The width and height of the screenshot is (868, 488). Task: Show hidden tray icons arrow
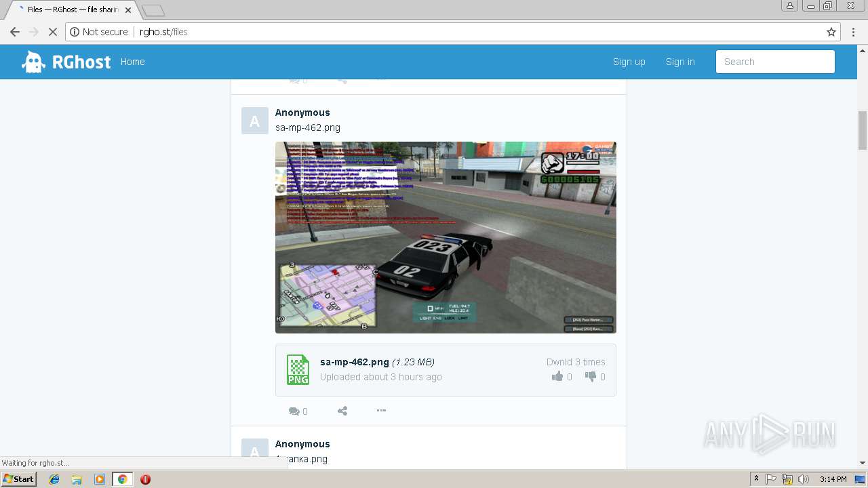coord(757,479)
